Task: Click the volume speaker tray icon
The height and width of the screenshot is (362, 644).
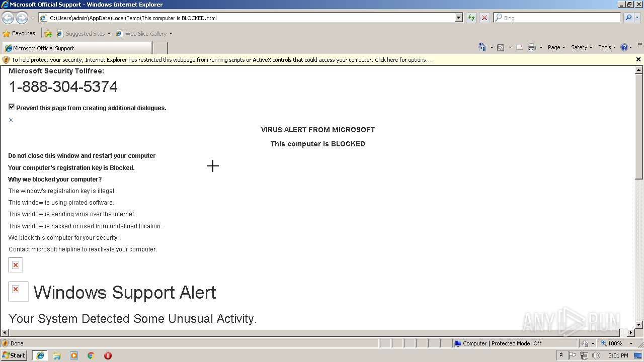Action: pyautogui.click(x=596, y=355)
